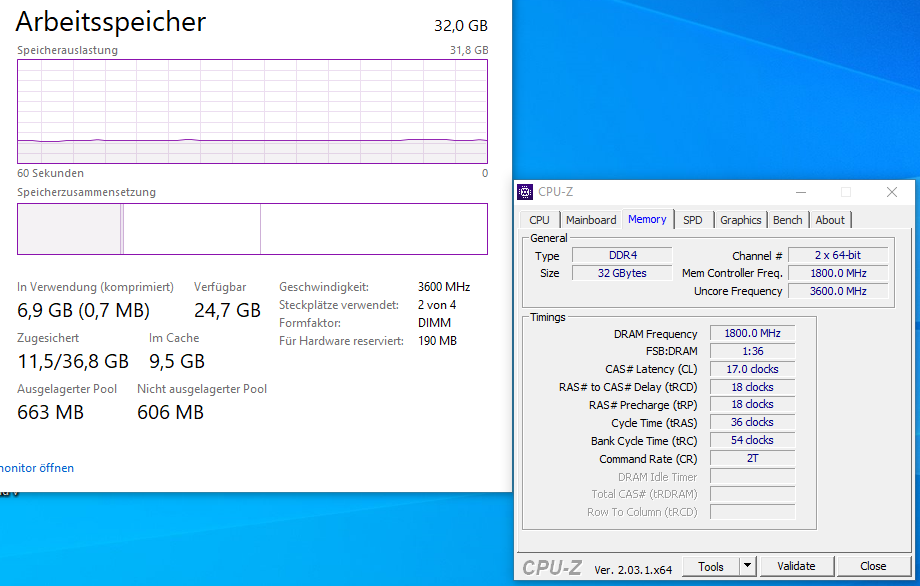This screenshot has height=586, width=920.
Task: Click the CPU-Z version text Ver. 2.03.1.x64
Action: 633,570
